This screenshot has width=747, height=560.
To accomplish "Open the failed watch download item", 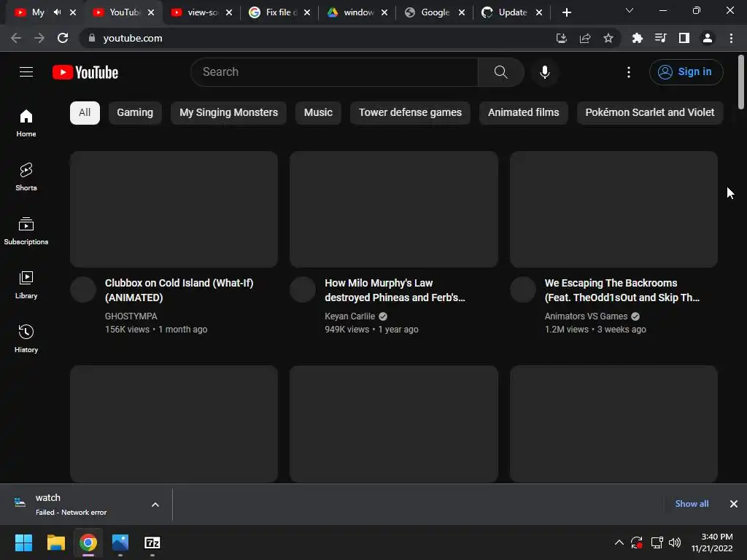I will [71, 505].
